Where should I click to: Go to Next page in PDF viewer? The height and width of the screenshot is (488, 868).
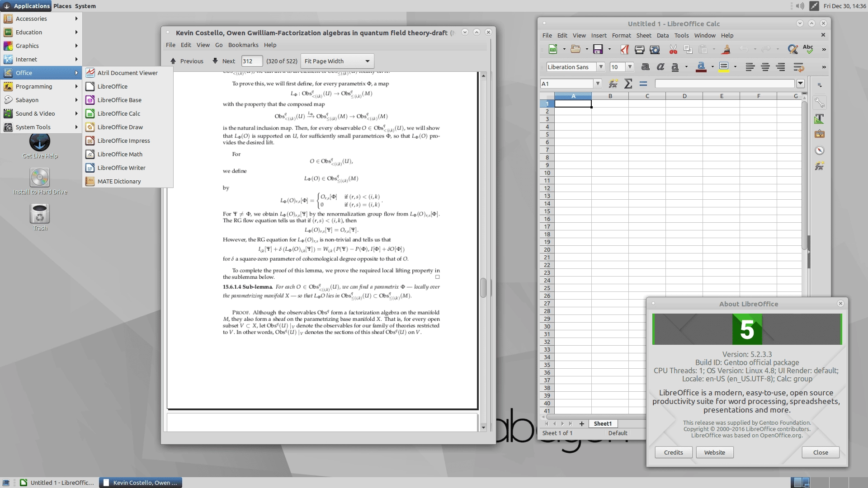coord(224,61)
